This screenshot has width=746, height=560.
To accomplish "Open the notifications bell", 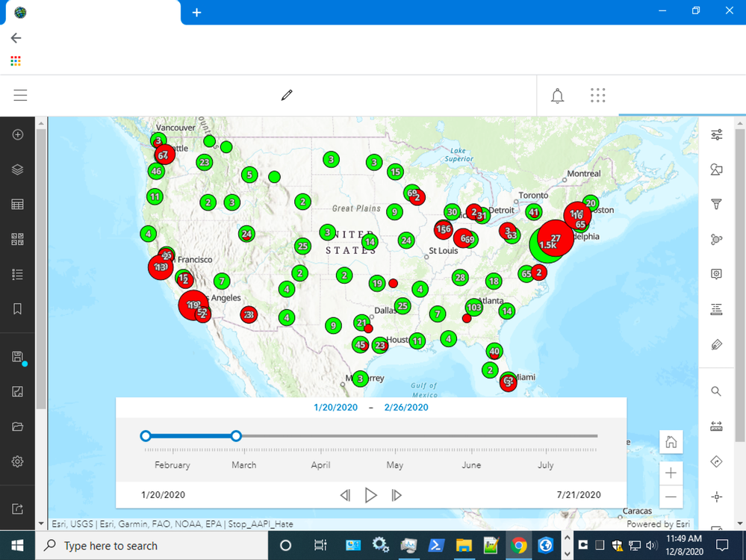I will 556,96.
